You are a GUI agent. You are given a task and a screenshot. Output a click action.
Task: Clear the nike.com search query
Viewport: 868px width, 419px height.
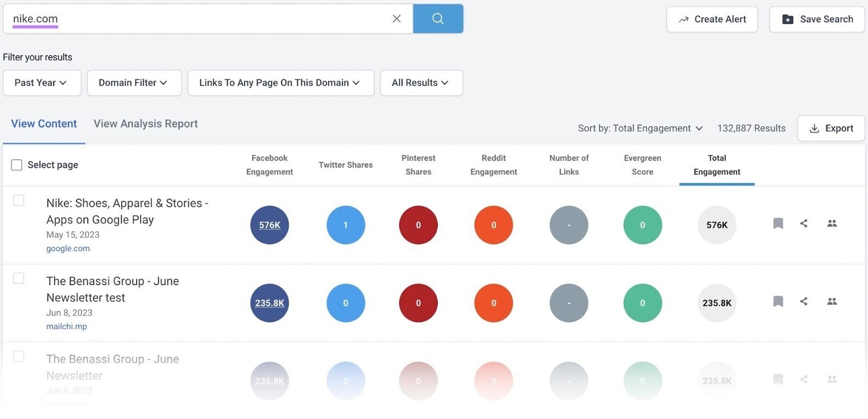tap(397, 19)
